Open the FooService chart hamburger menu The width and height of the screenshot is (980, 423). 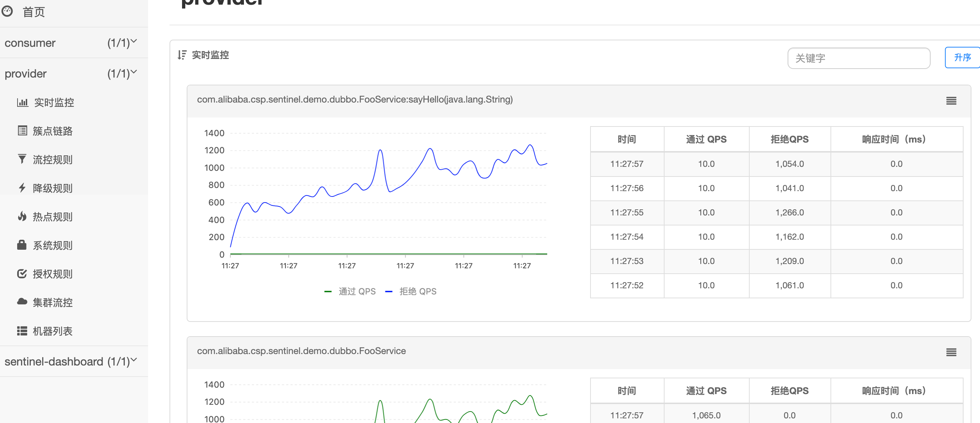951,352
